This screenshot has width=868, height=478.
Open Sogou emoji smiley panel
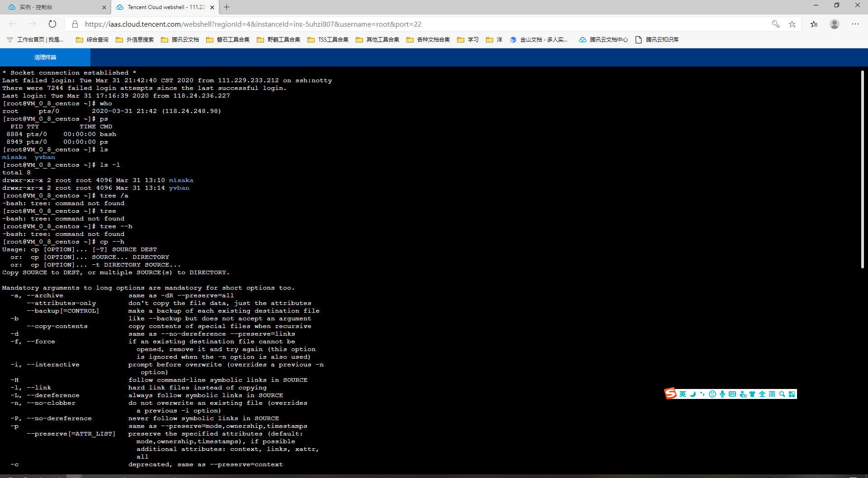tap(712, 394)
